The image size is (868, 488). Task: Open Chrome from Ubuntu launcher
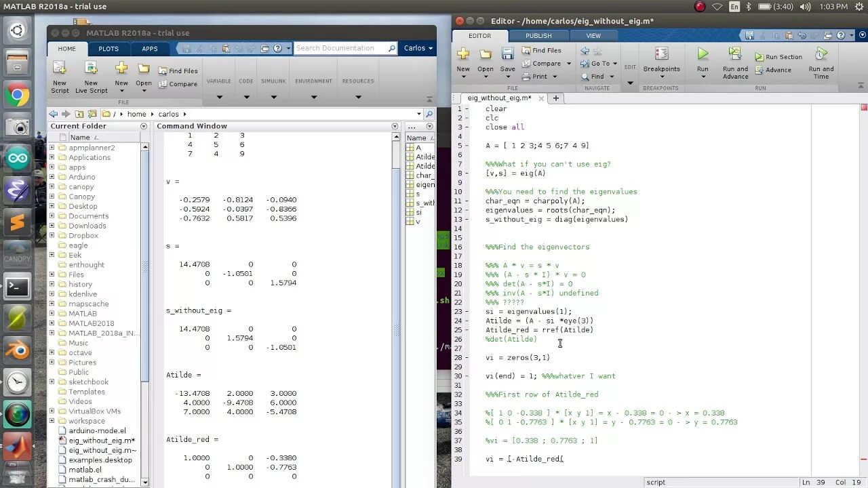pos(18,95)
